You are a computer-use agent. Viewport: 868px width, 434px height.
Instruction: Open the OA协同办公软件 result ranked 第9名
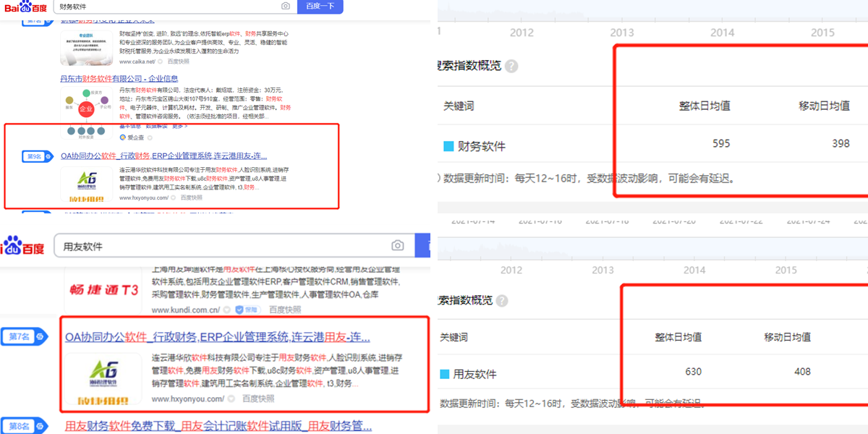click(x=164, y=156)
